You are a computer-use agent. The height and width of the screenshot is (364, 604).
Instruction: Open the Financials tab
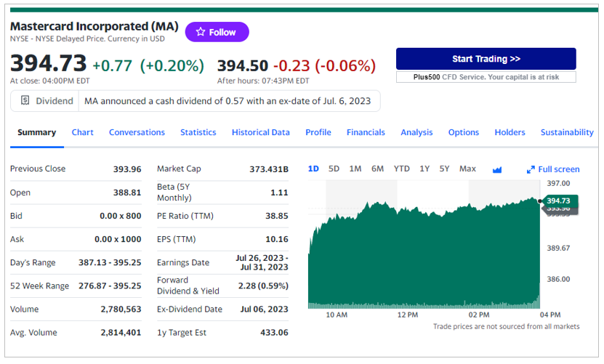point(366,132)
